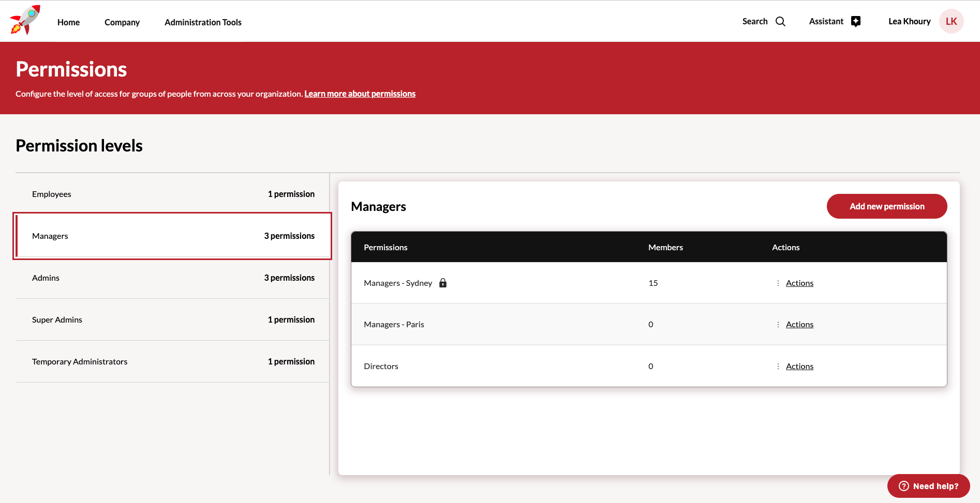This screenshot has height=503, width=980.
Task: Open the Assistant sparkle icon
Action: coord(856,22)
